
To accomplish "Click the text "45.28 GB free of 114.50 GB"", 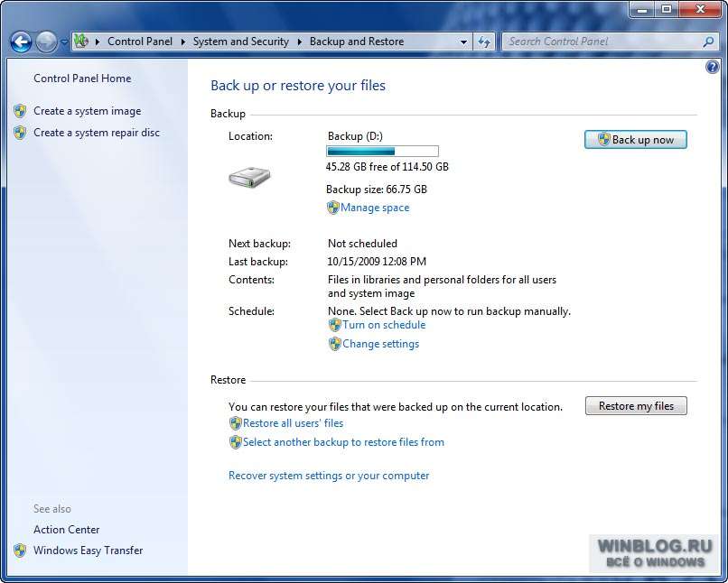I will click(387, 167).
